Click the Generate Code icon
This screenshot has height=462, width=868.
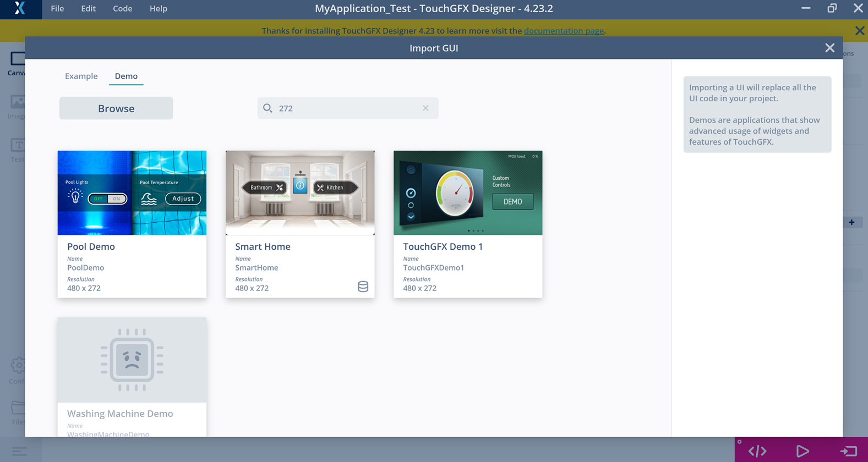pos(757,451)
